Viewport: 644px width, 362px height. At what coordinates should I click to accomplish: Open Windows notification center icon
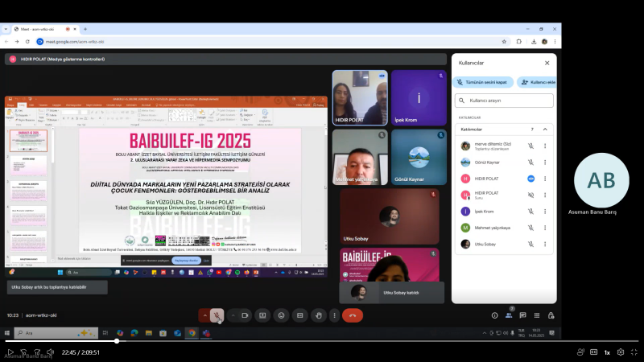click(552, 333)
